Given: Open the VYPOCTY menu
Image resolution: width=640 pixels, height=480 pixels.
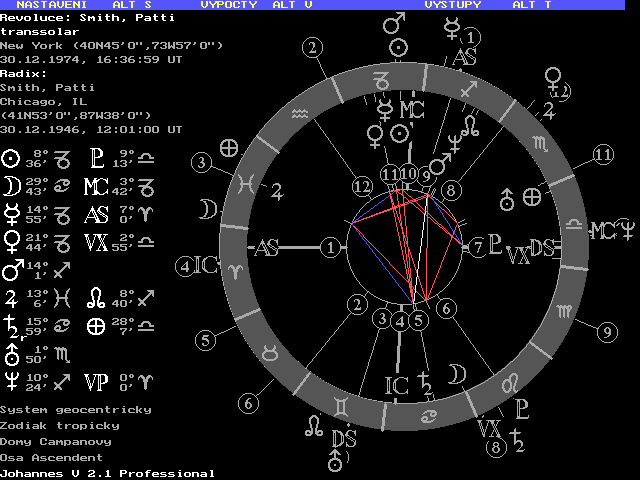Looking at the screenshot, I should coord(228,5).
